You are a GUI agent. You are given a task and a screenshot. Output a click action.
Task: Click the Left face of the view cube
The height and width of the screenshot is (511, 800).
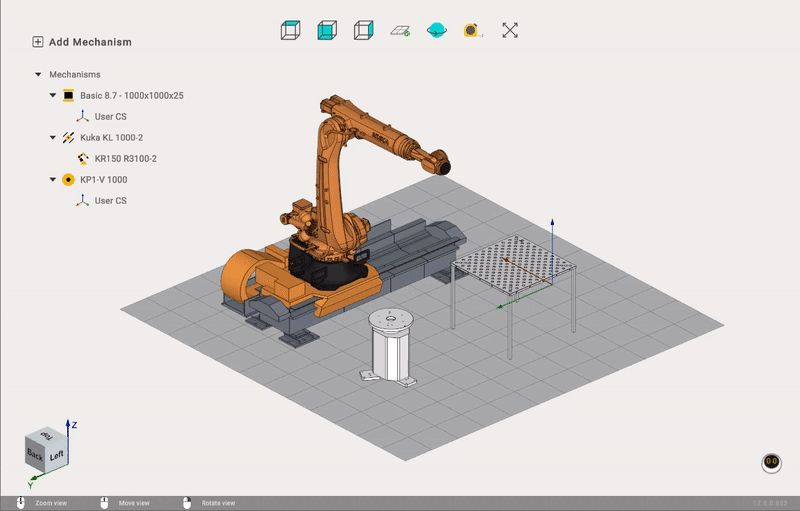(x=56, y=456)
